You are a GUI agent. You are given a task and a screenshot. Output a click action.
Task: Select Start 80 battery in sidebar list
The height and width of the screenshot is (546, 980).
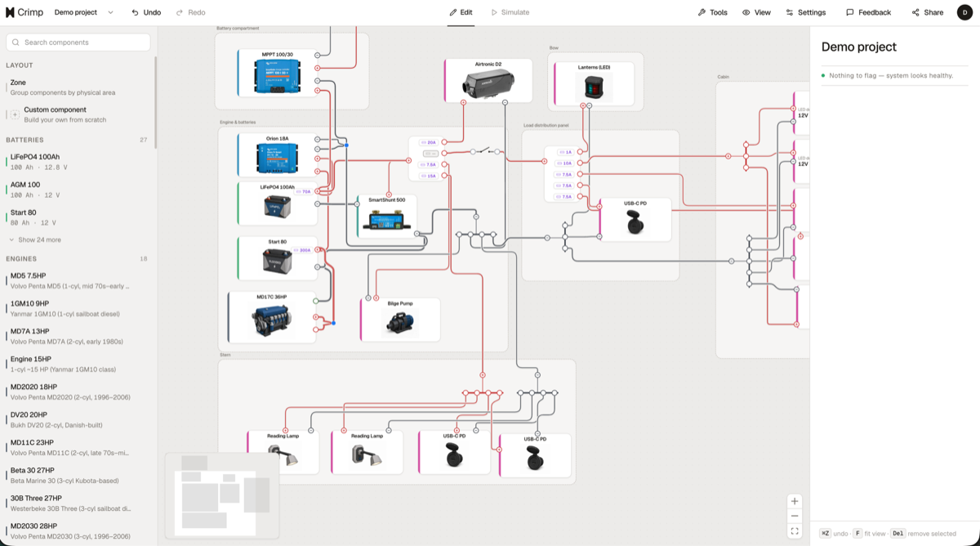(78, 217)
